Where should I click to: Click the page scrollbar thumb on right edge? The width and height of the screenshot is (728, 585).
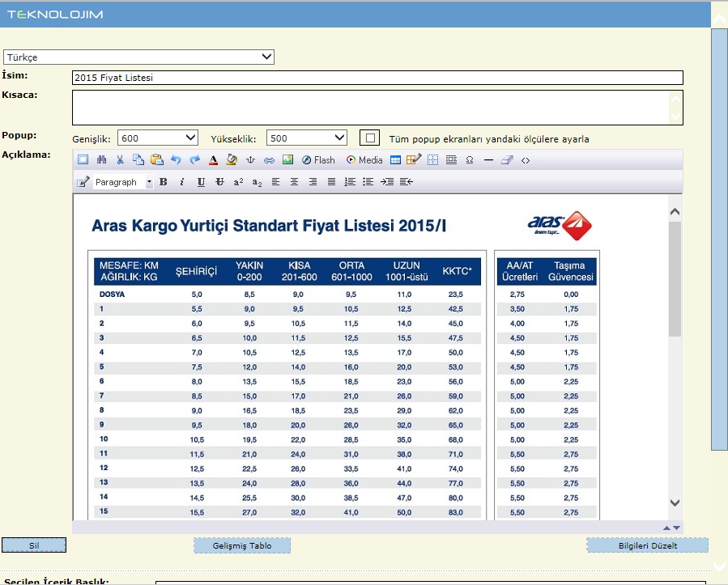(x=719, y=239)
